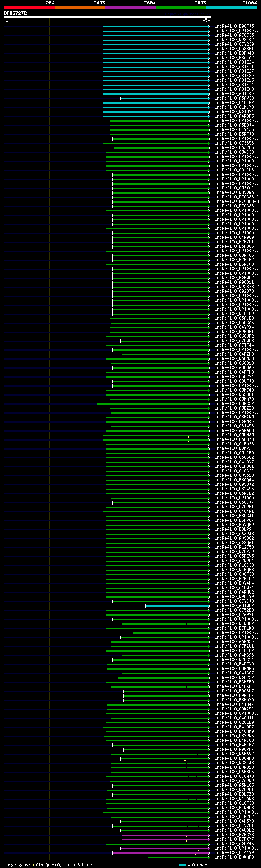261x868 pixels.
Task: Select the UniRef100_B0WAP9 label
Action: 234,857
